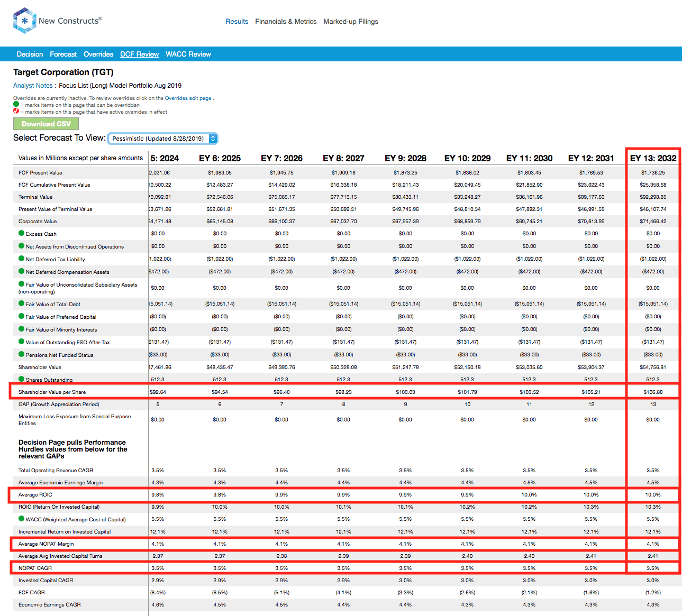Click the $100.03 per-share value for 2028
The image size is (682, 616).
click(x=405, y=392)
